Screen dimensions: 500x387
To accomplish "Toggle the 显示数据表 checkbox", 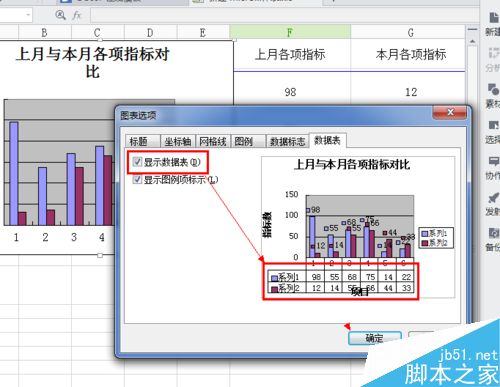I will pos(137,162).
